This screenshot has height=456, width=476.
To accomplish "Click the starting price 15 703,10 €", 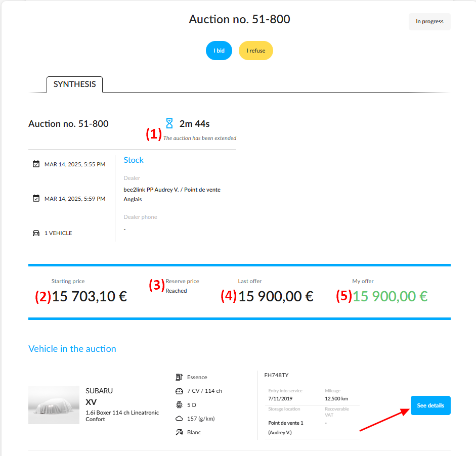I will [89, 296].
